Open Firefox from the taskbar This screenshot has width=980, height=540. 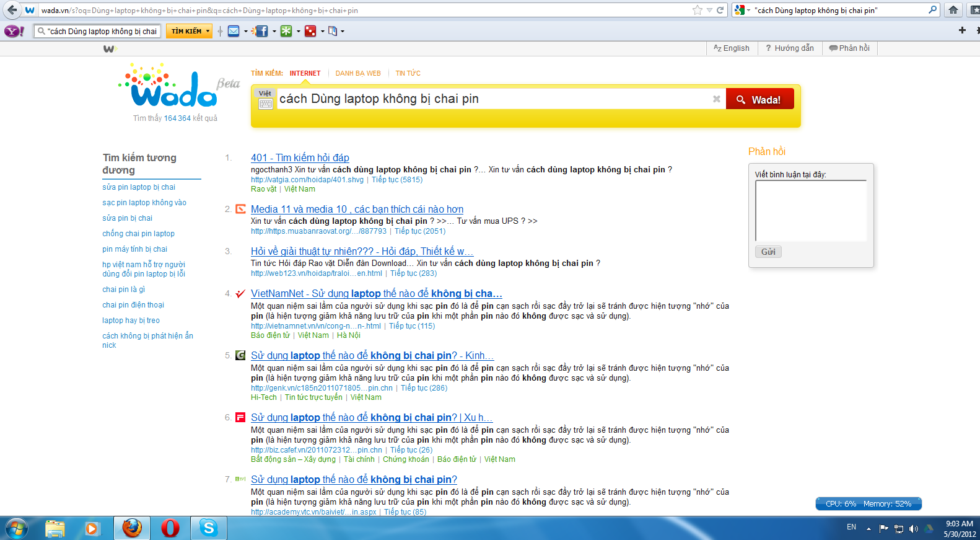pyautogui.click(x=132, y=528)
